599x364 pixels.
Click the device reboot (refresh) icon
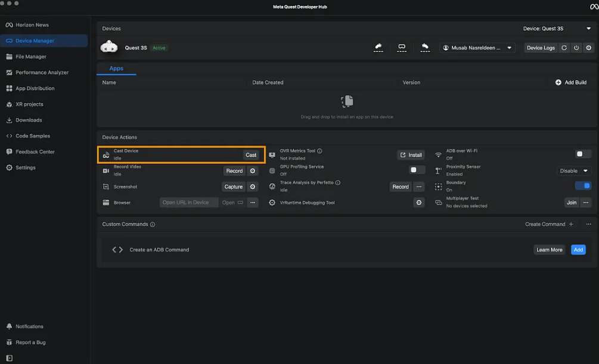tap(564, 48)
